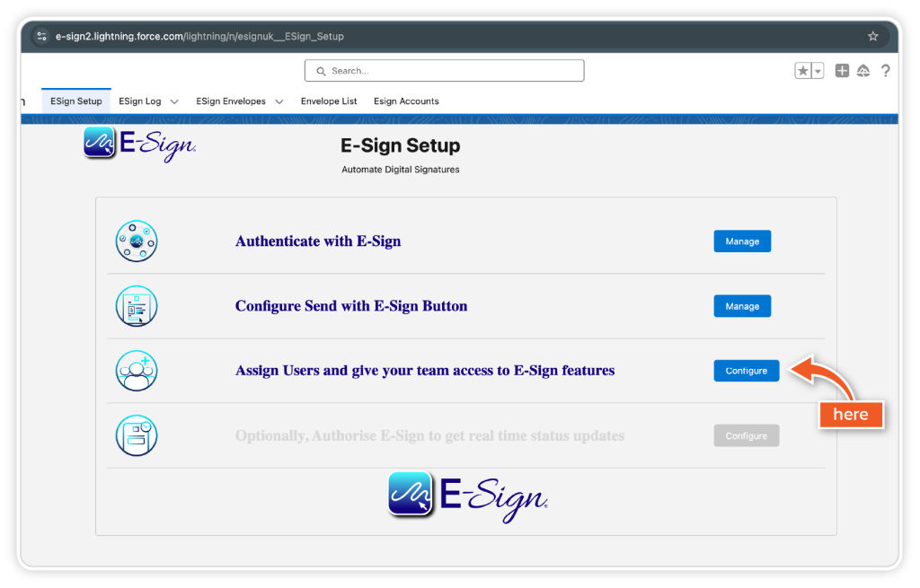Image resolution: width=920 pixels, height=588 pixels.
Task: Click the Authenticate with E-Sign row icon
Action: (137, 241)
